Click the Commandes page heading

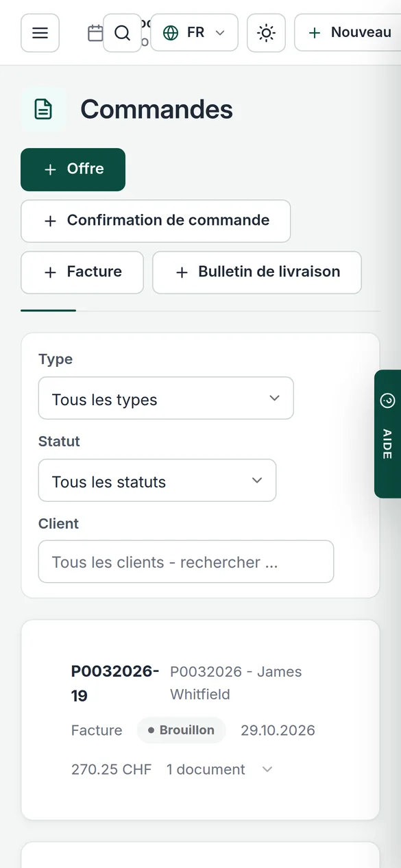pyautogui.click(x=156, y=110)
